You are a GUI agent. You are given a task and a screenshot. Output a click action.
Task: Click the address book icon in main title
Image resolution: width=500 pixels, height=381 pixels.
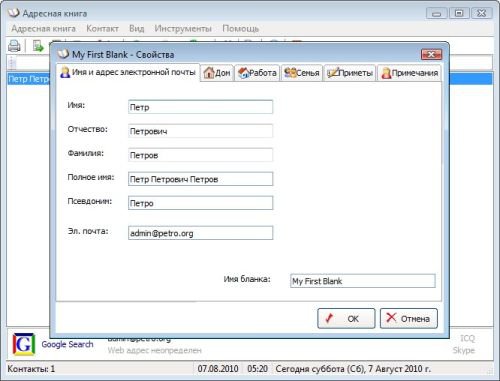pyautogui.click(x=14, y=13)
